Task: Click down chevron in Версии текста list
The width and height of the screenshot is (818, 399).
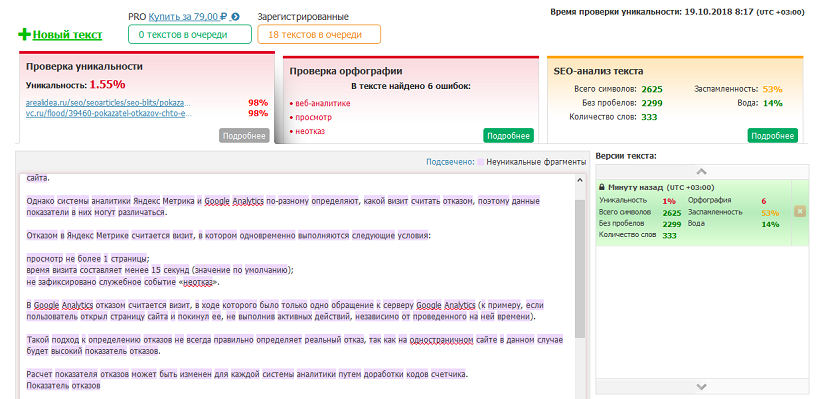Action: [x=702, y=386]
